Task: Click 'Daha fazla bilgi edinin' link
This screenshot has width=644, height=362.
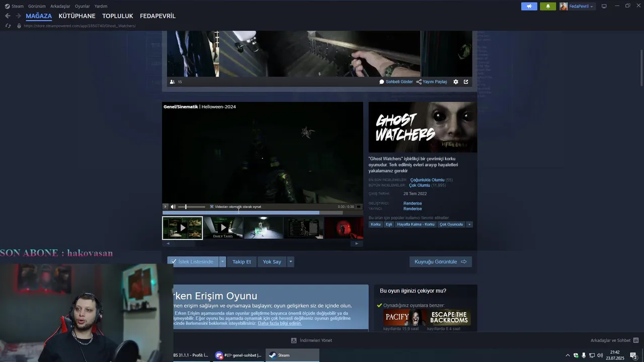Action: click(x=280, y=323)
